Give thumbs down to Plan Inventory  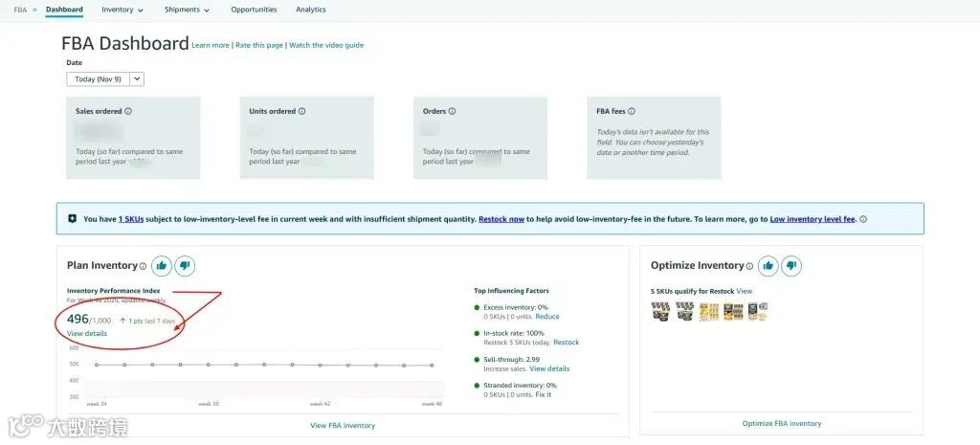185,266
